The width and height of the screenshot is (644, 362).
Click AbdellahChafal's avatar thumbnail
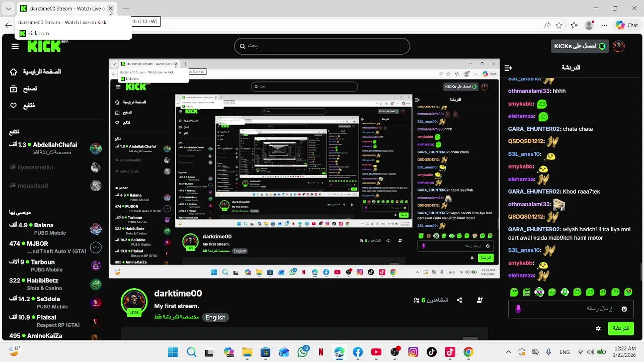click(96, 148)
